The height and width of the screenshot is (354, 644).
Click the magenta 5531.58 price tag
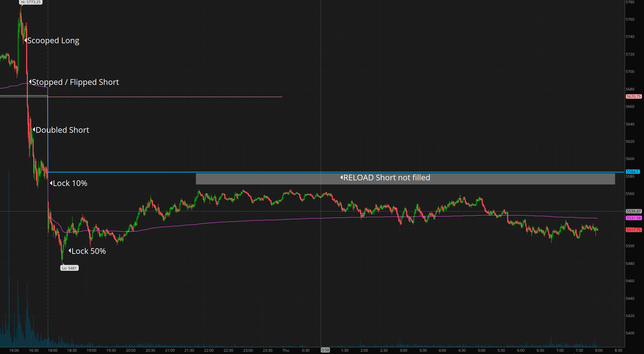(x=634, y=218)
